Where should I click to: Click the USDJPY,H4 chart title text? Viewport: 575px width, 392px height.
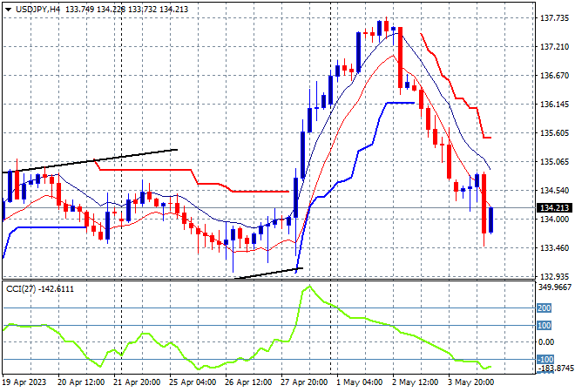(x=38, y=10)
